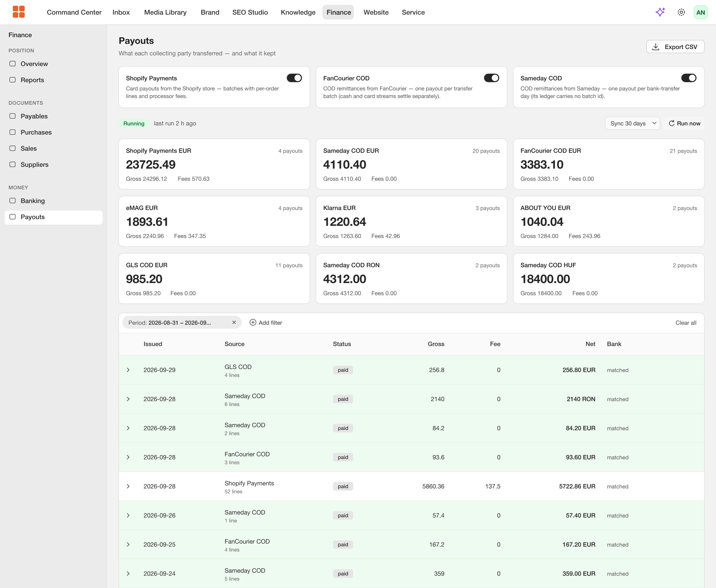Click the Banking sidebar icon
This screenshot has height=588, width=716.
[x=12, y=201]
